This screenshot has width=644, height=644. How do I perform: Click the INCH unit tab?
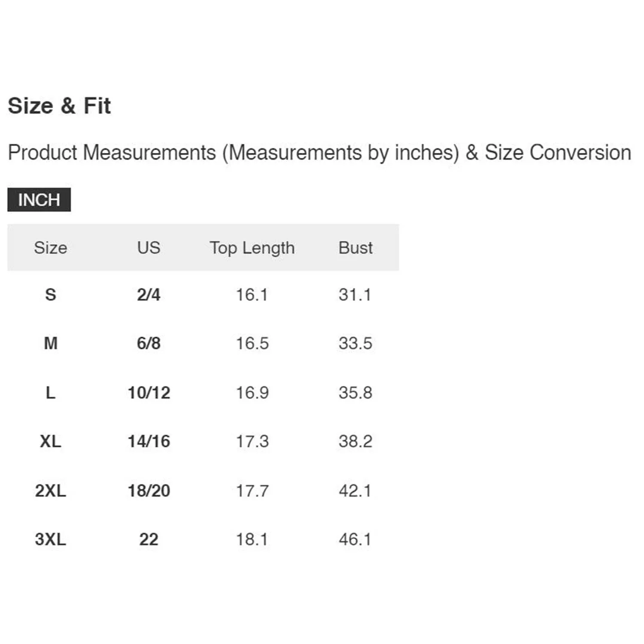(x=39, y=200)
